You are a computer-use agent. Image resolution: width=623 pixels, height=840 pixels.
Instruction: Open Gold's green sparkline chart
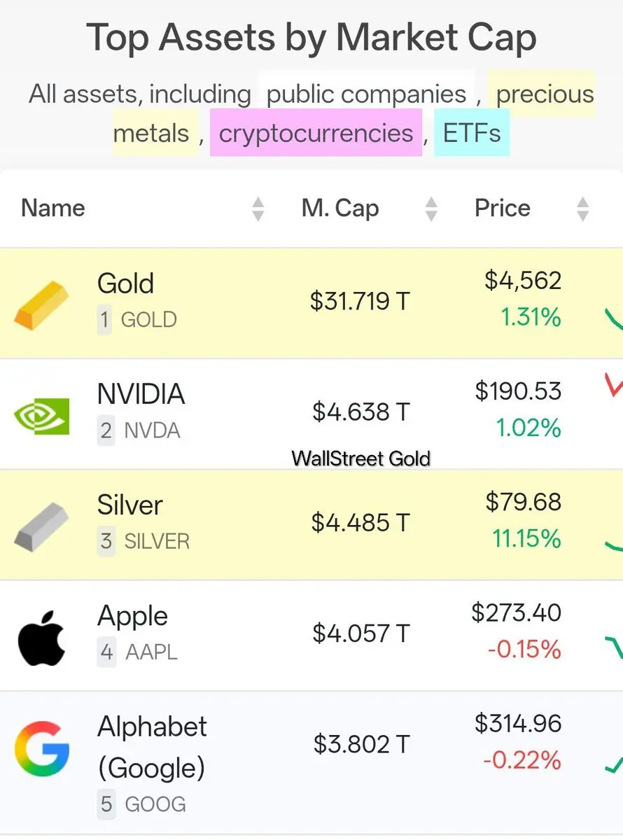(613, 321)
